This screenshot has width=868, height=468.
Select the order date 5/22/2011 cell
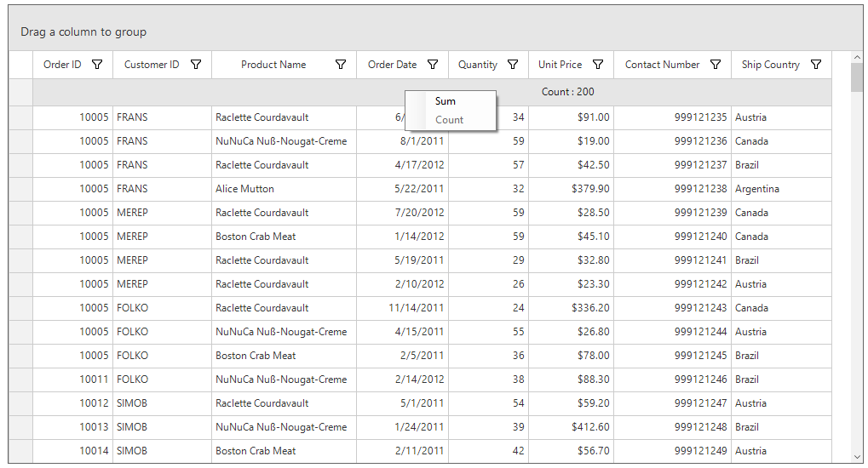tap(402, 189)
